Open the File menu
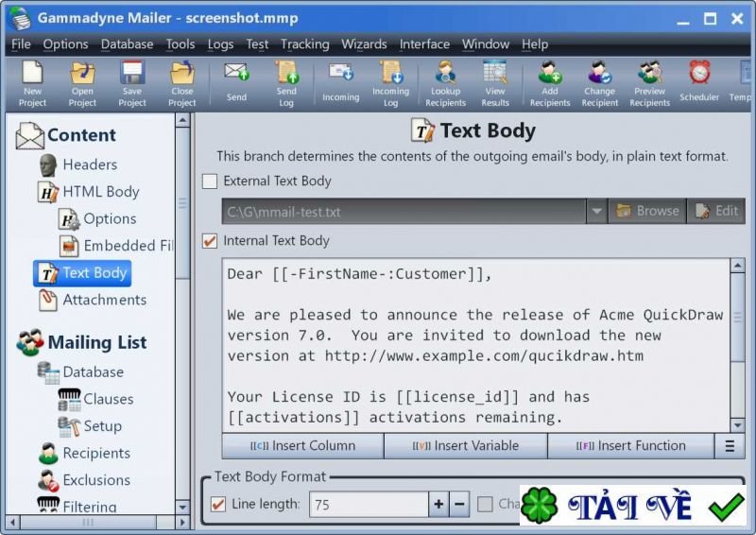Screen dimensions: 756x535 coord(21,44)
